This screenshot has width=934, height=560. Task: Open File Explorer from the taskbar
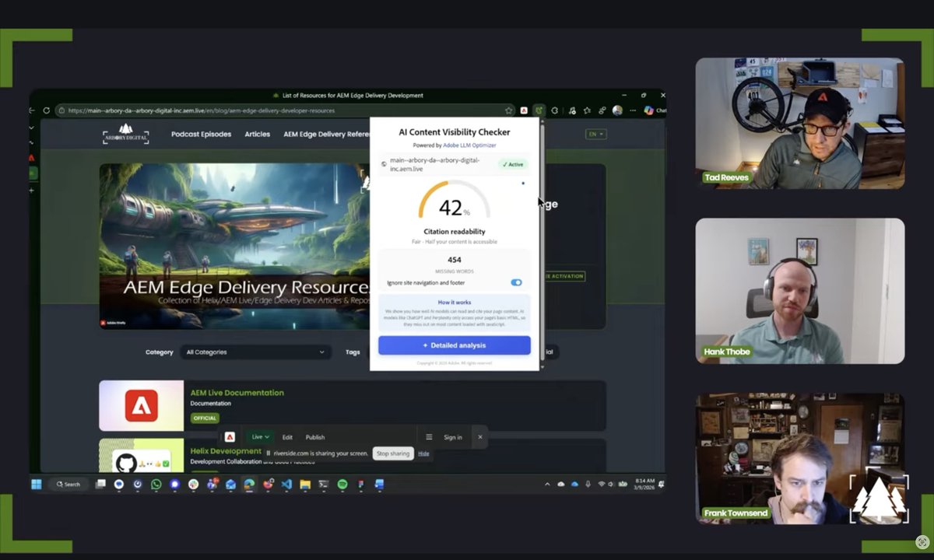point(305,484)
